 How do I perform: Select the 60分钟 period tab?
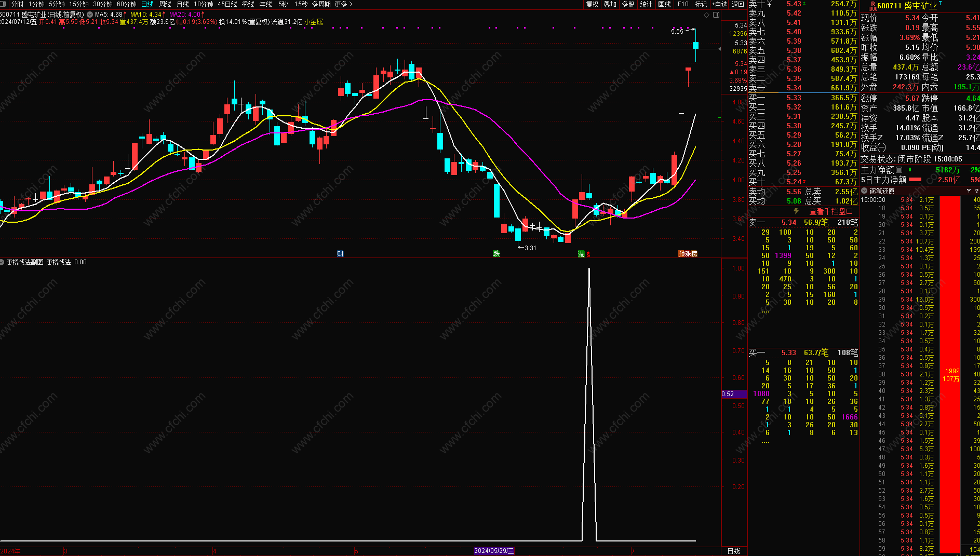(127, 4)
